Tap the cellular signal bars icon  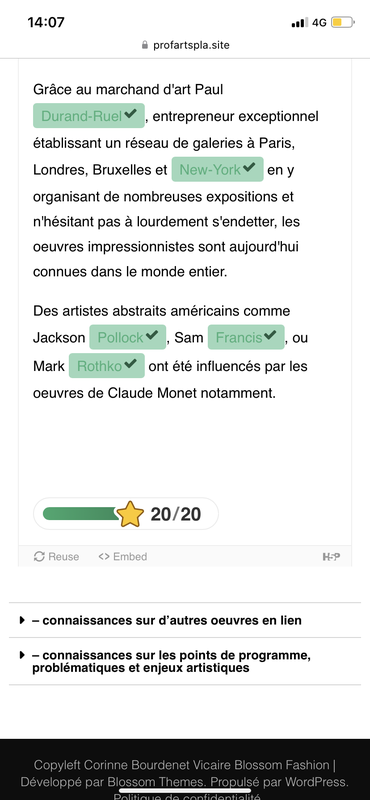[300, 22]
